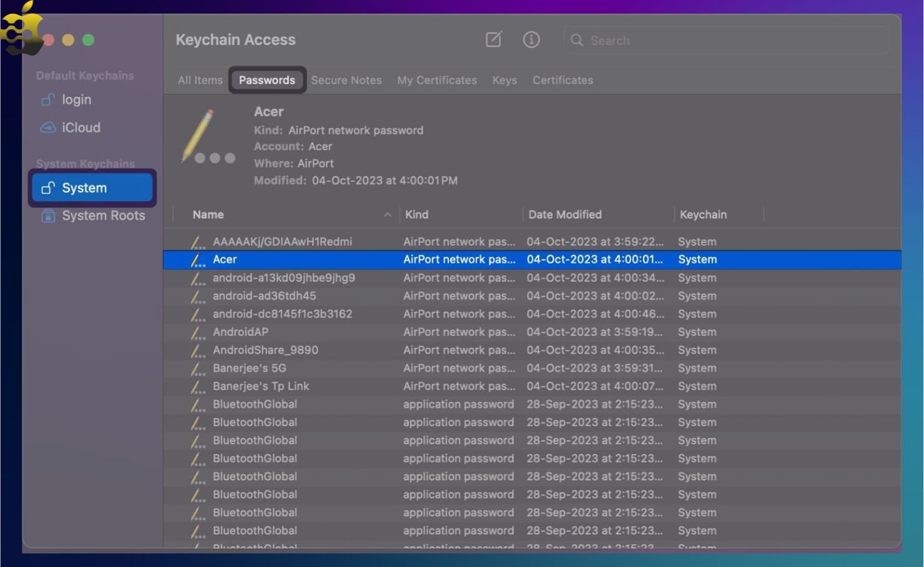Click the pencil icon beside AndroidAP
This screenshot has height=567, width=924.
[198, 333]
